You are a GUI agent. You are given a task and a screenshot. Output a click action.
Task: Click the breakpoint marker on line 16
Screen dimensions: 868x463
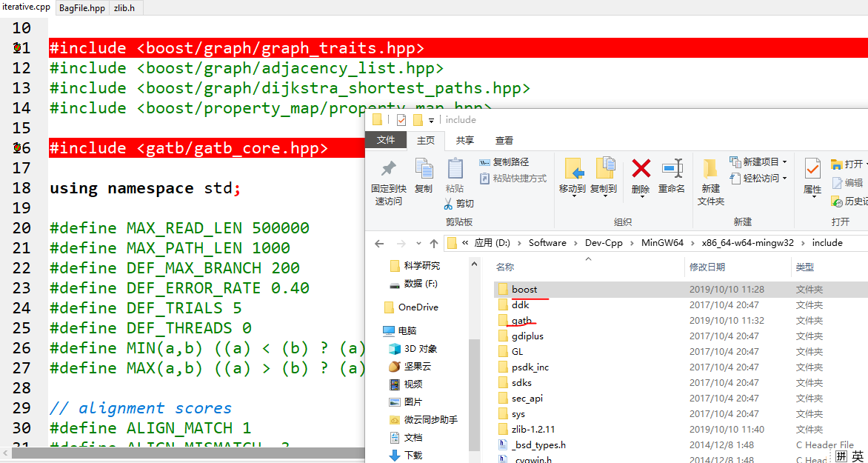[x=17, y=148]
